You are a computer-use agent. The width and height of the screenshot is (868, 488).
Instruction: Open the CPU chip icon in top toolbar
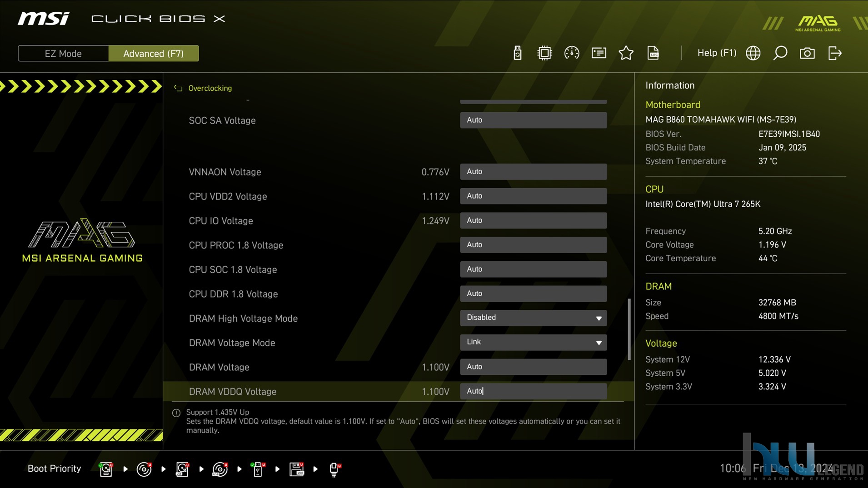[x=544, y=53]
